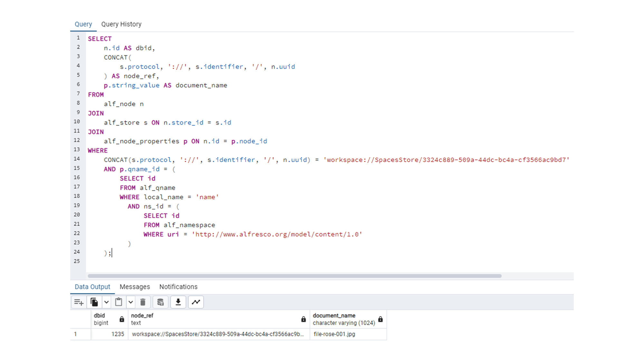Click the cell with value 1235
This screenshot has height=362, width=644.
[x=109, y=334]
